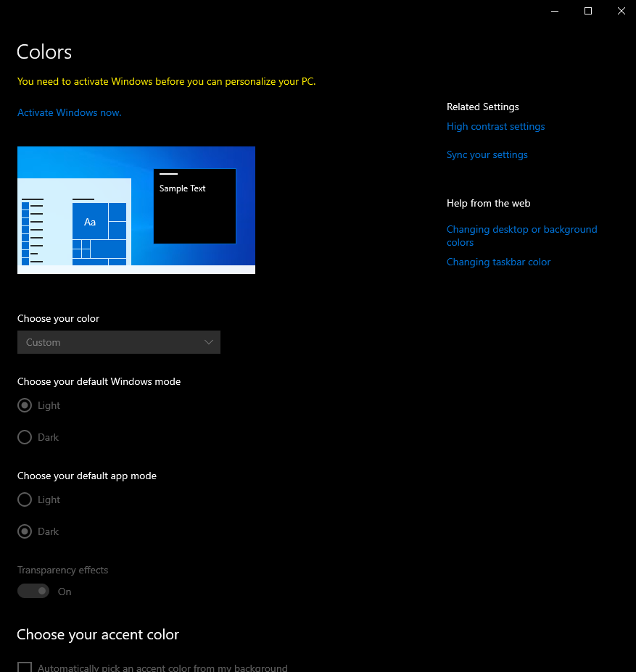The width and height of the screenshot is (636, 672).
Task: Check Automatically pick an accent color box
Action: [25, 667]
